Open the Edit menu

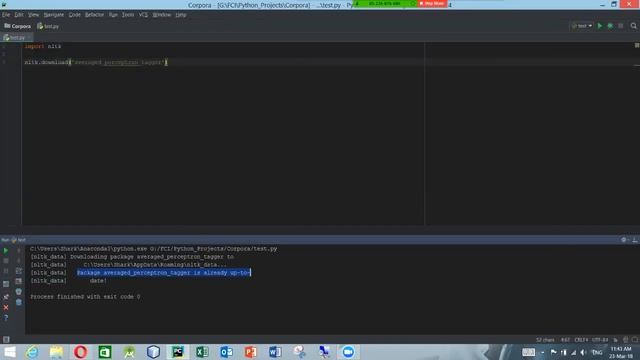tap(19, 15)
